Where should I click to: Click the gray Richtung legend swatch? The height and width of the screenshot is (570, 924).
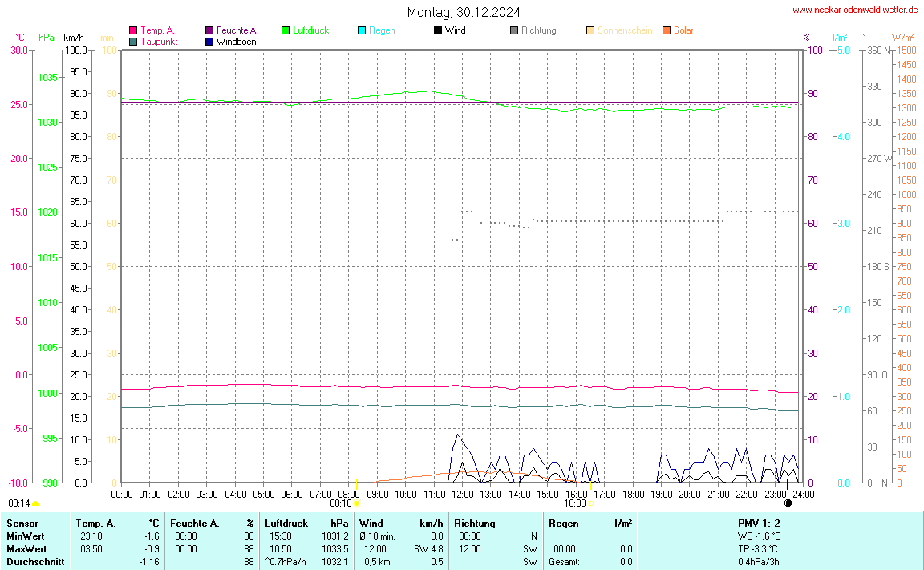(x=514, y=30)
